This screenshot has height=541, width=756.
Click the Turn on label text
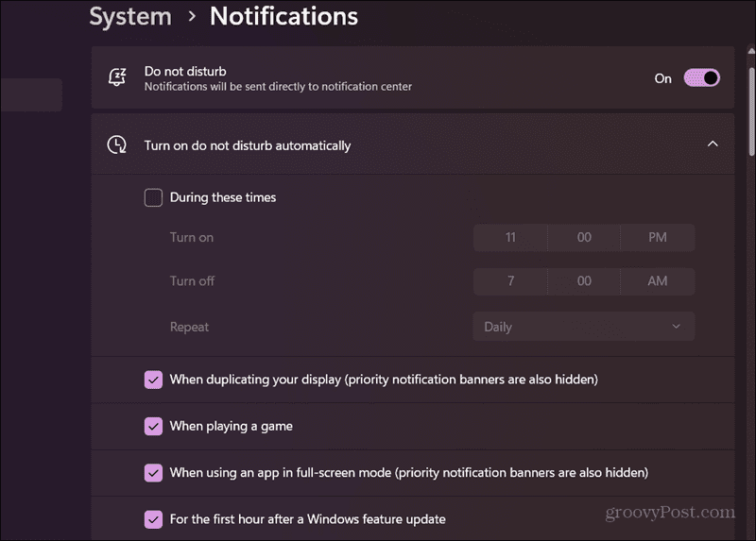tap(192, 238)
